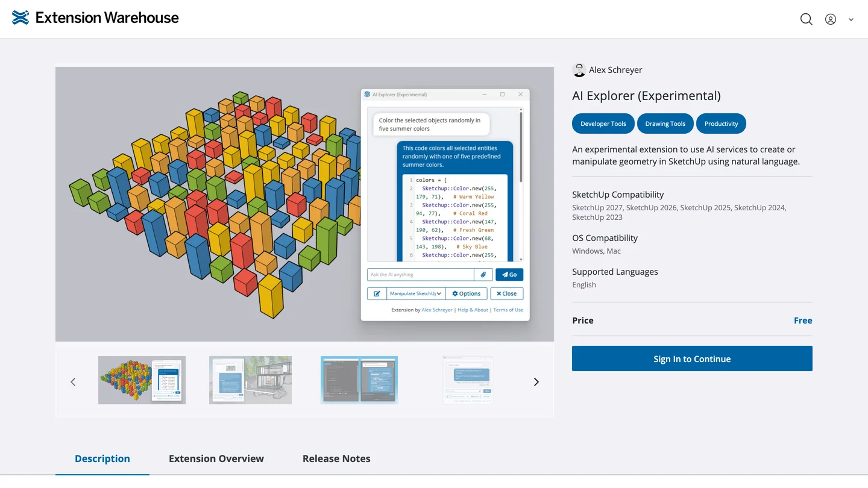Image resolution: width=868 pixels, height=488 pixels.
Task: Select the house model thumbnail
Action: [x=250, y=380]
